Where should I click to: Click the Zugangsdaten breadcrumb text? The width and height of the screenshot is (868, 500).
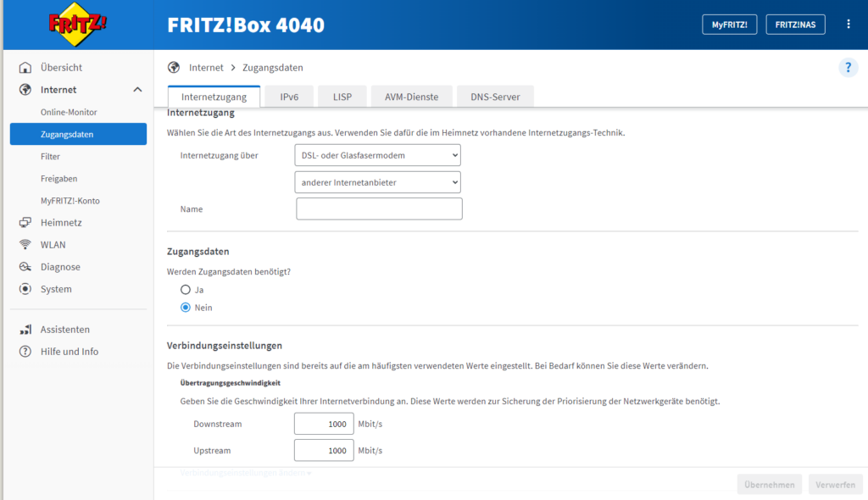(x=273, y=68)
